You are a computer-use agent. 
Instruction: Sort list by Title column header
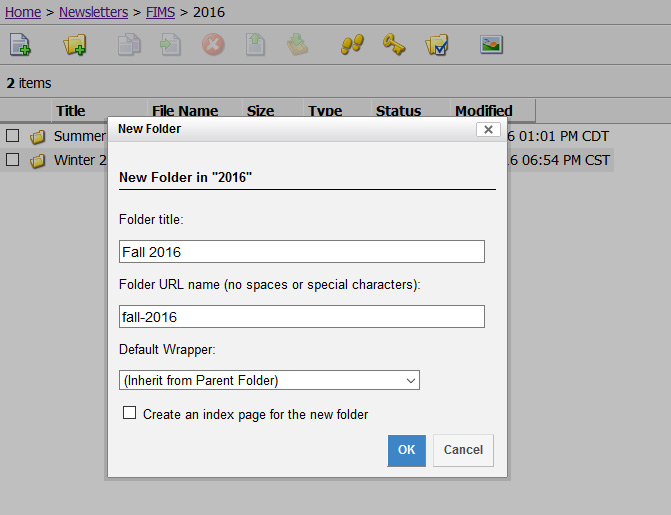(x=71, y=111)
